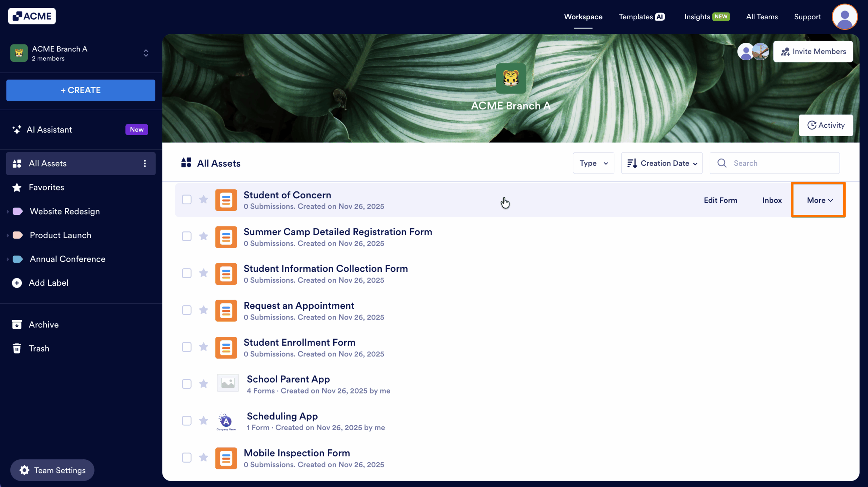This screenshot has height=487, width=868.
Task: Click the Add Label plus icon
Action: (x=17, y=283)
